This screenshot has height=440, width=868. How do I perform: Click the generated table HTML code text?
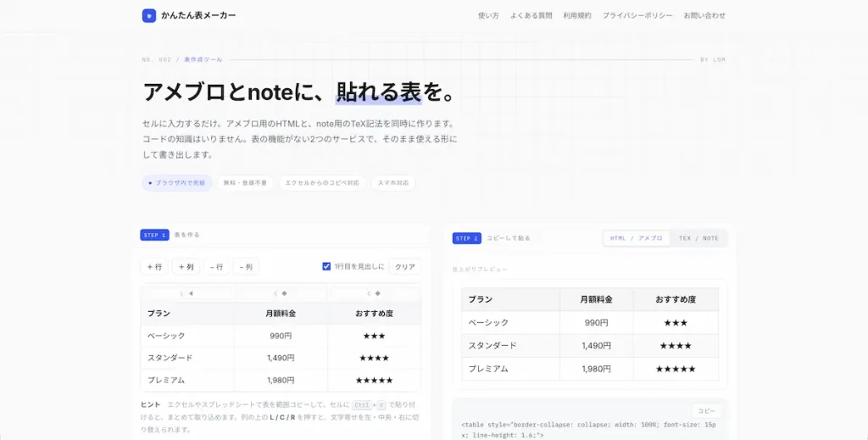588,430
